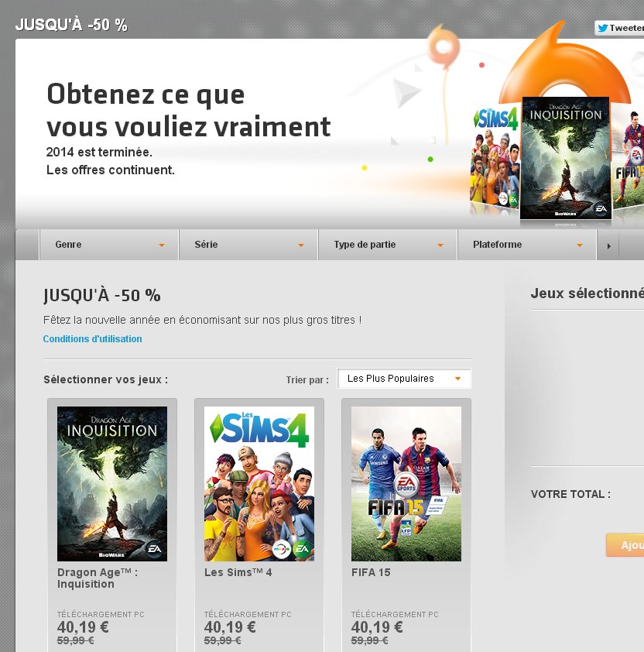The height and width of the screenshot is (652, 644).
Task: Expand the Série filter dropdown
Action: point(248,245)
